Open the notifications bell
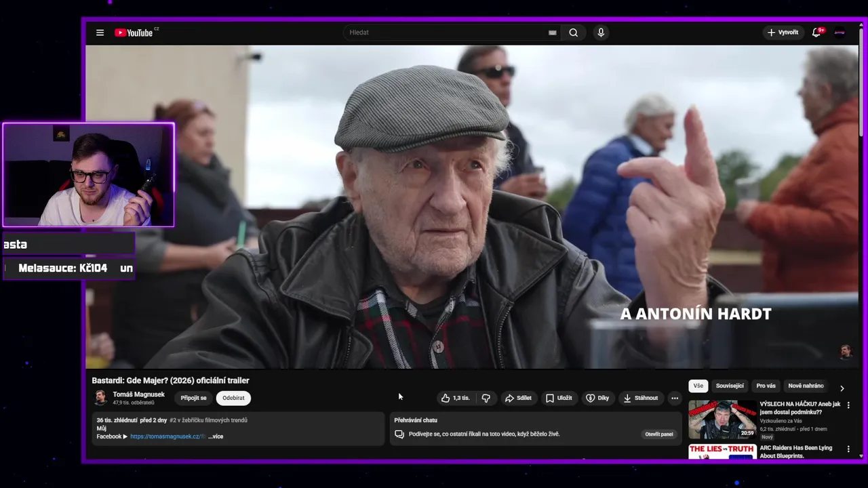The image size is (868, 488). [816, 33]
